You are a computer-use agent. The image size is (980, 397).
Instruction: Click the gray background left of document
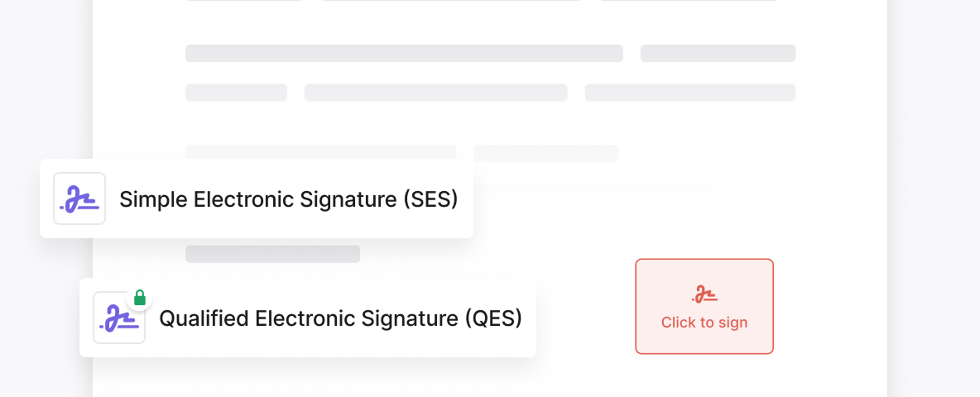[41, 83]
